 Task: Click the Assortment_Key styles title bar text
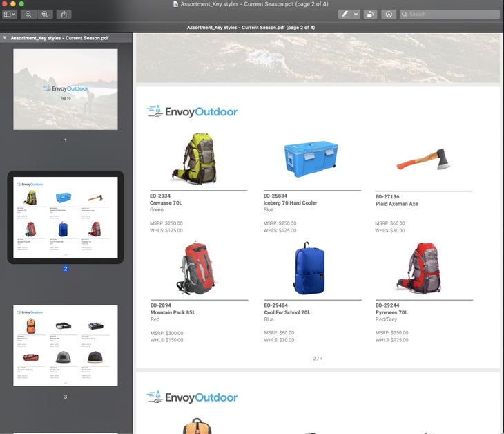(254, 4)
